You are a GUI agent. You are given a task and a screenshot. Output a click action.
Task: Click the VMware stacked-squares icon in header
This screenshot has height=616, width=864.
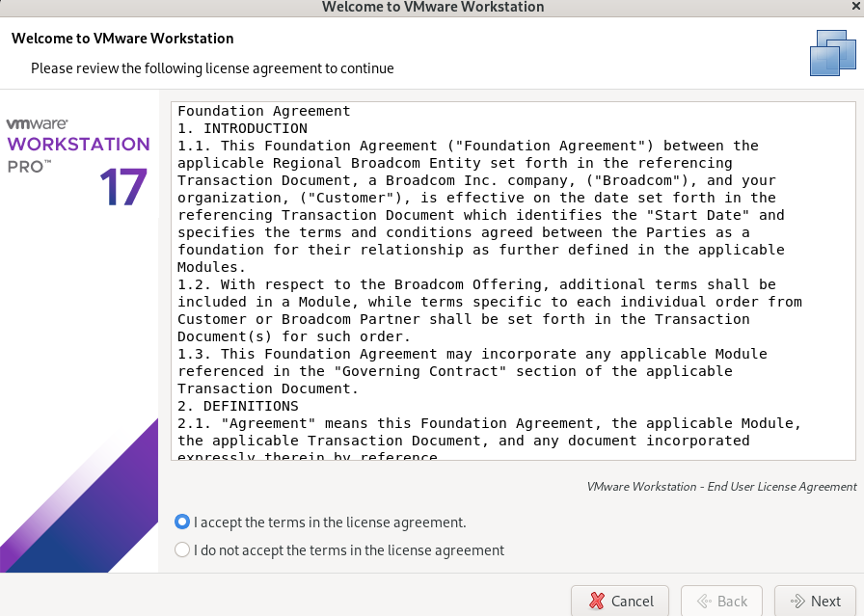pyautogui.click(x=832, y=53)
